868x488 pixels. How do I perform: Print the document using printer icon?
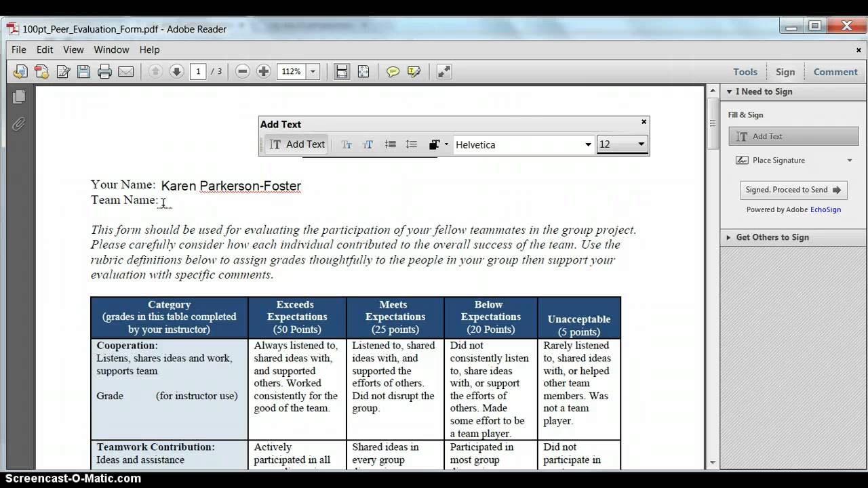pos(104,71)
